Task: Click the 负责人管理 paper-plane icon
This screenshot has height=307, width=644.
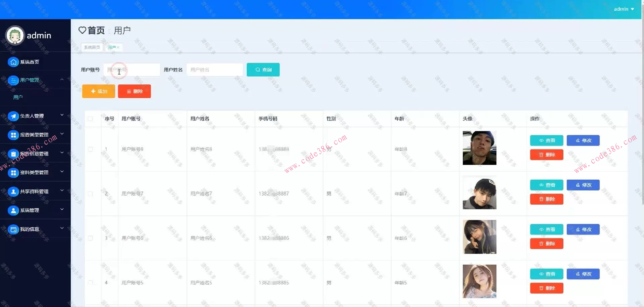Action: coord(13,116)
